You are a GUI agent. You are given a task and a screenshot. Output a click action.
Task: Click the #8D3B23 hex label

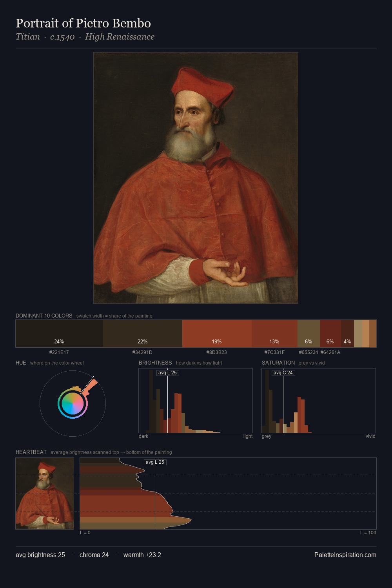coord(217,352)
